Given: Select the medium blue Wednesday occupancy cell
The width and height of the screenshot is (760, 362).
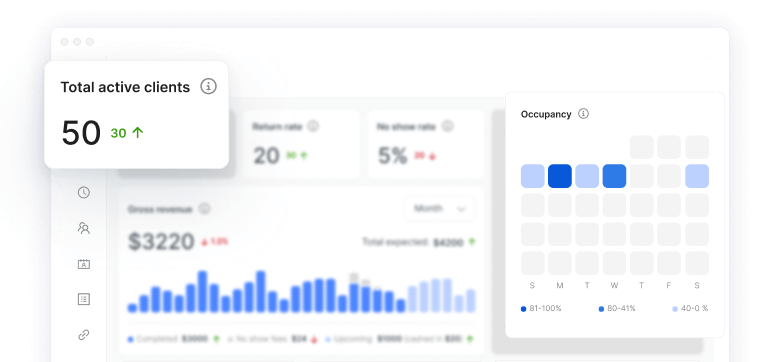Looking at the screenshot, I should tap(614, 176).
